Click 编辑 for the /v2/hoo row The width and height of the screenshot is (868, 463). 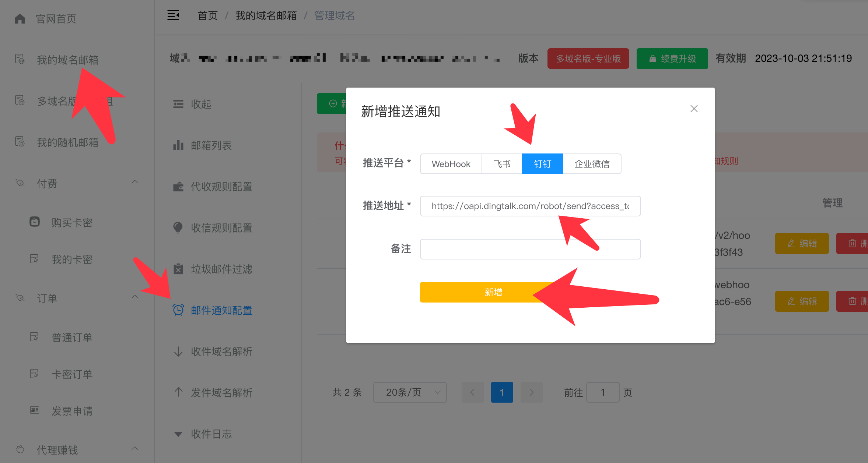click(x=802, y=243)
